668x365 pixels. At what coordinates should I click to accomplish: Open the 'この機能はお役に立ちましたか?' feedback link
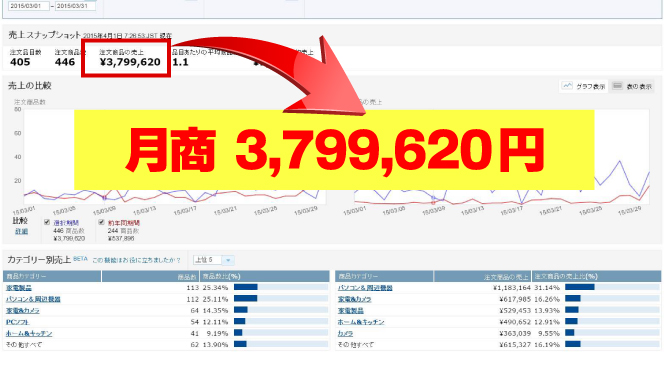tap(136, 260)
